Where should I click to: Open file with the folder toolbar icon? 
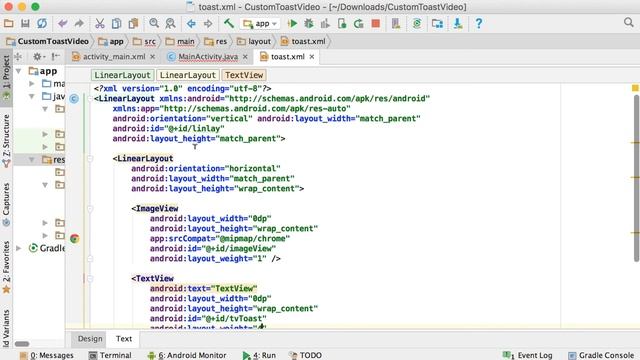[8, 24]
